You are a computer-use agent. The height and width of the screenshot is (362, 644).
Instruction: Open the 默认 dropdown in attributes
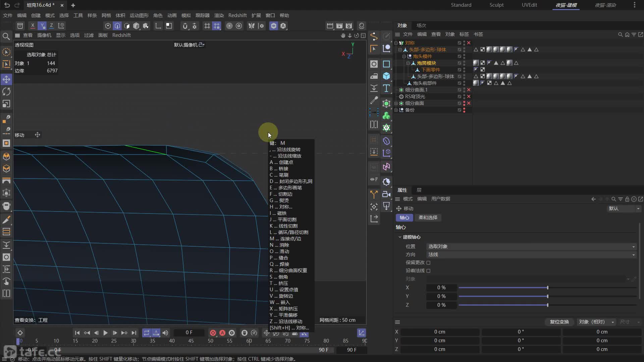(x=624, y=208)
